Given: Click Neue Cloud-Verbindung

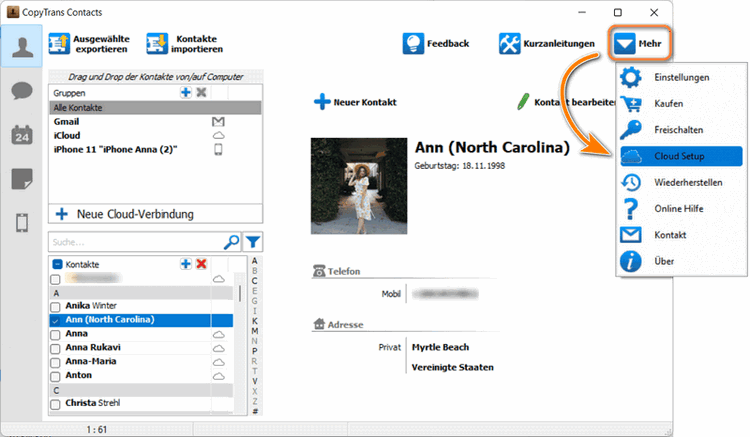Looking at the screenshot, I should (x=155, y=214).
